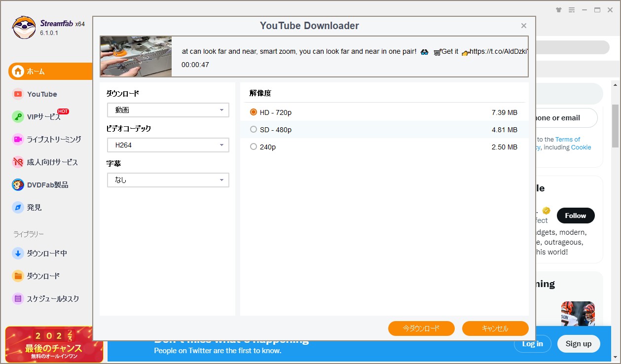Click the 4.81 MB file size
The image size is (621, 364).
click(505, 130)
